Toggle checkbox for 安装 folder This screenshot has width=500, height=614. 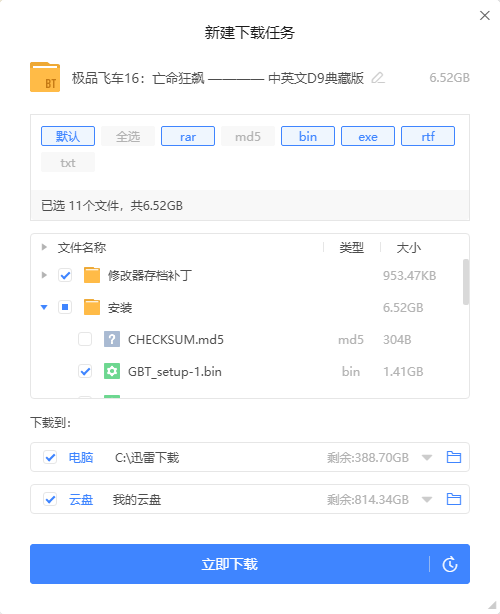click(x=65, y=307)
